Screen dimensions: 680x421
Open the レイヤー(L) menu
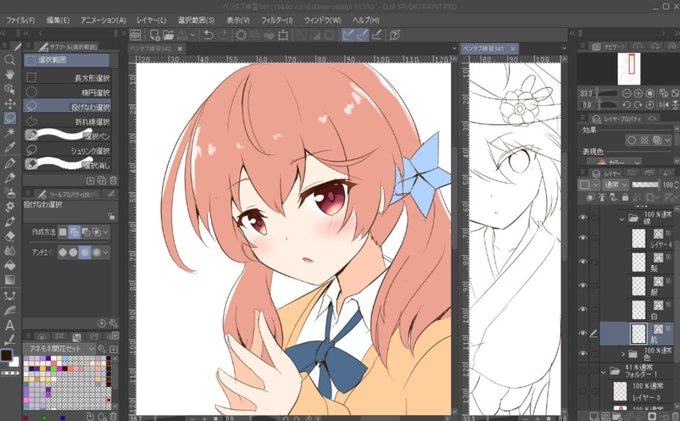pos(151,20)
